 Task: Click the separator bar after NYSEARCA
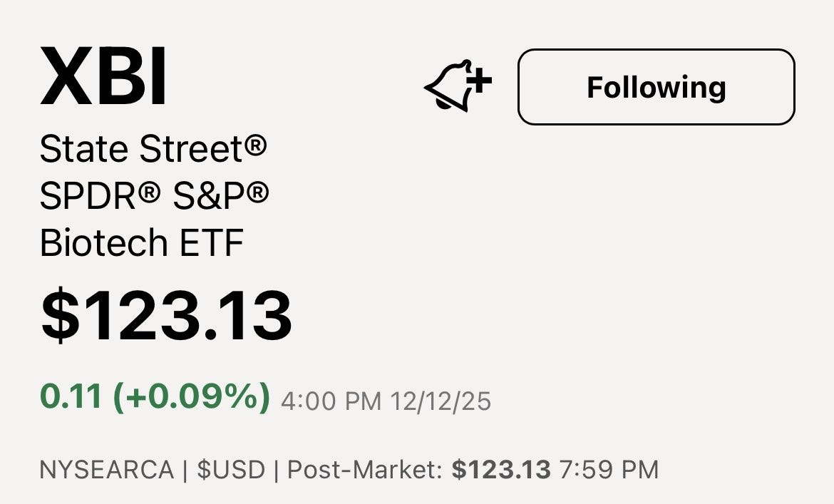(185, 470)
